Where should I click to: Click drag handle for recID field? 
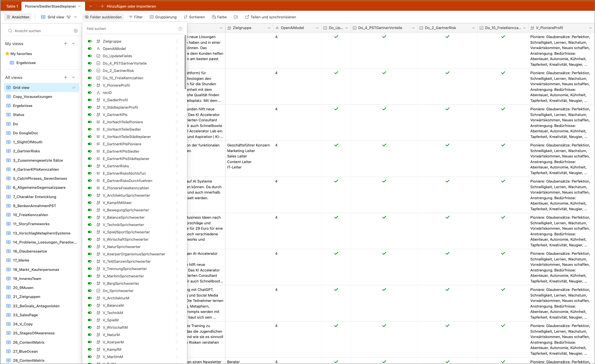[177, 93]
